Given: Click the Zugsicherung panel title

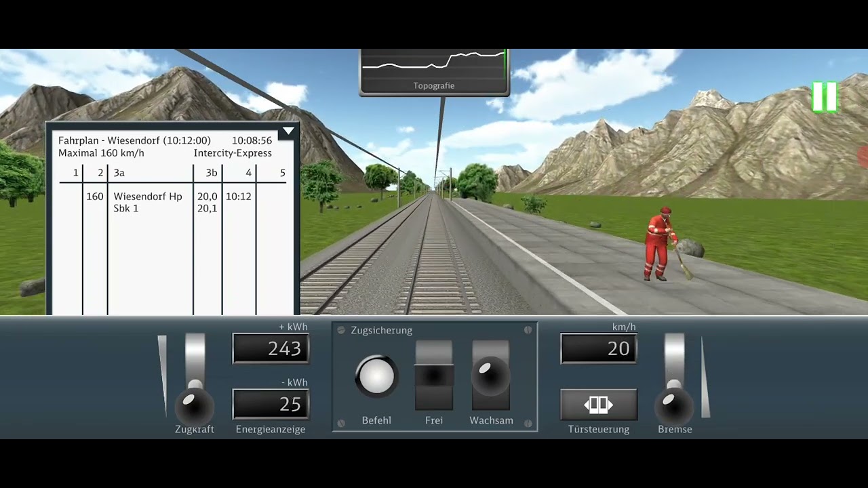Looking at the screenshot, I should 381,330.
